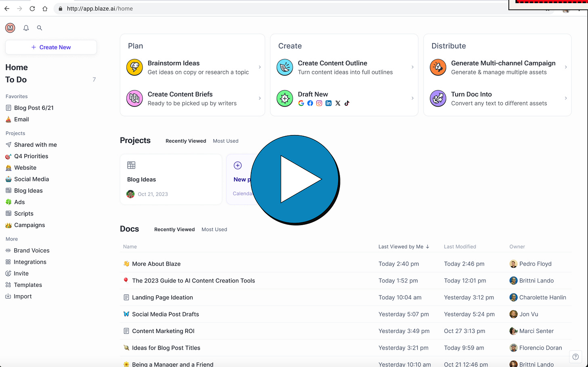Image resolution: width=588 pixels, height=367 pixels.
Task: Select the TikTok icon under Draft New
Action: (347, 103)
